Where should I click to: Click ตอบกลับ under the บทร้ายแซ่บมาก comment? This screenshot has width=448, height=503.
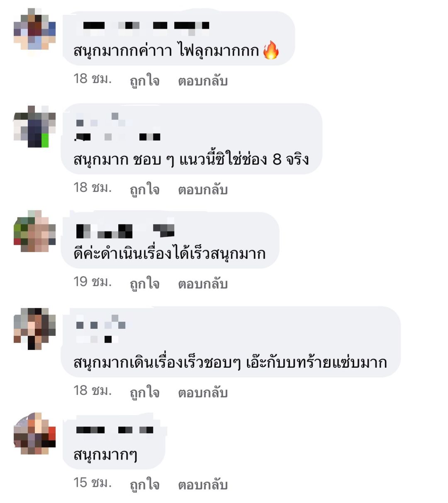(203, 392)
